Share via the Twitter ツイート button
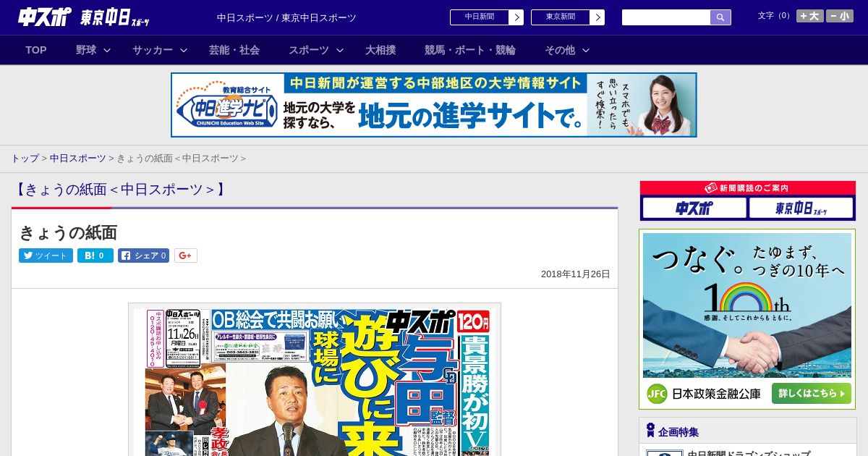The height and width of the screenshot is (456, 868). point(46,256)
